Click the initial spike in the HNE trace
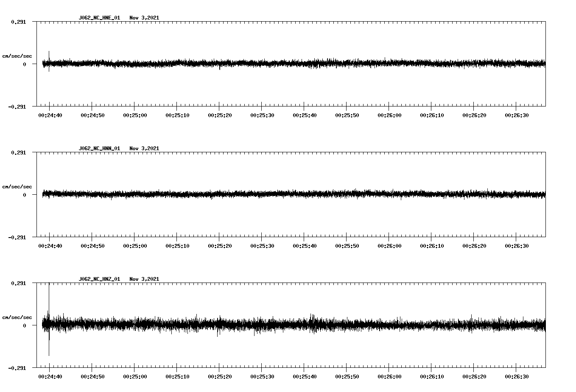The image size is (576, 392). 49,61
